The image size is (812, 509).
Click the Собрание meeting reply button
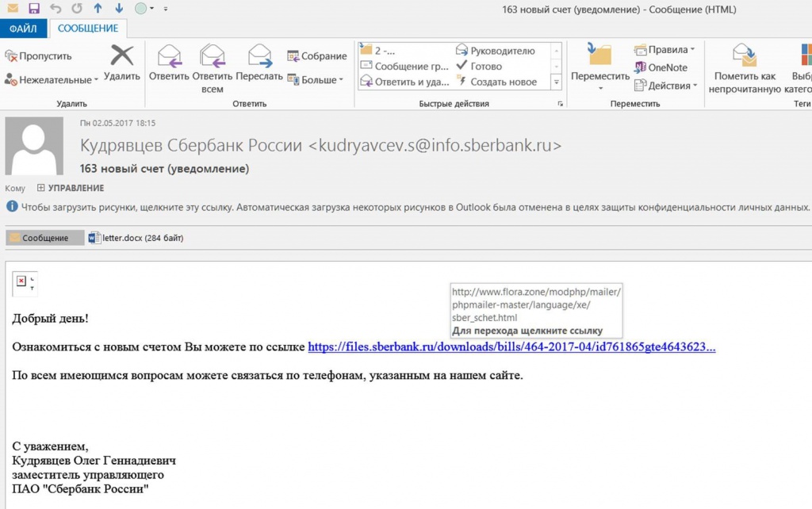(317, 56)
